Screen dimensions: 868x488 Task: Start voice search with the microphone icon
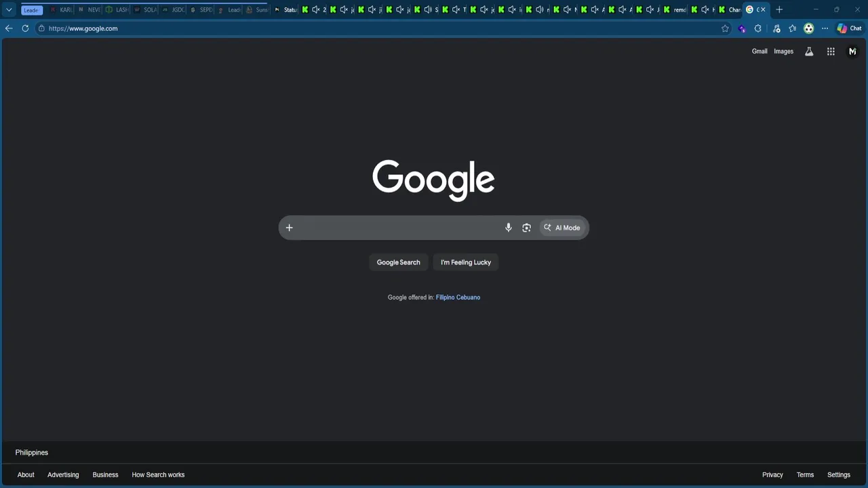pyautogui.click(x=509, y=228)
